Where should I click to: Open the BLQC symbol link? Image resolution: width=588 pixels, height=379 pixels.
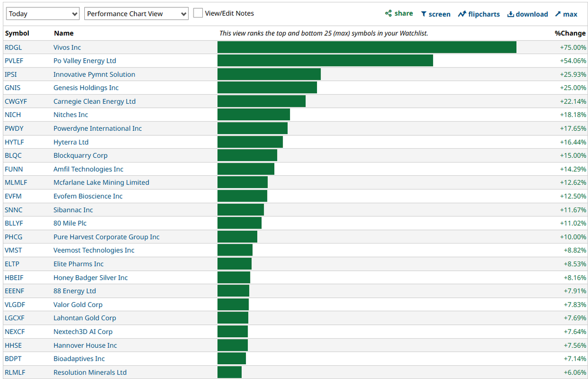(x=13, y=155)
